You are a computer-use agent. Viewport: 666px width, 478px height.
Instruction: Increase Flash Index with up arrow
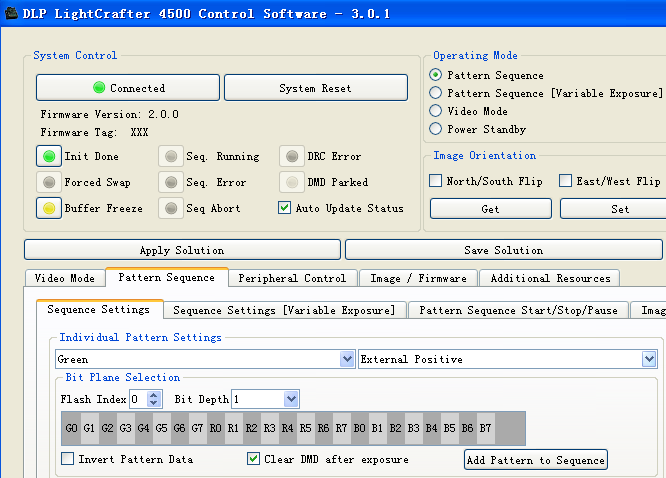(154, 395)
